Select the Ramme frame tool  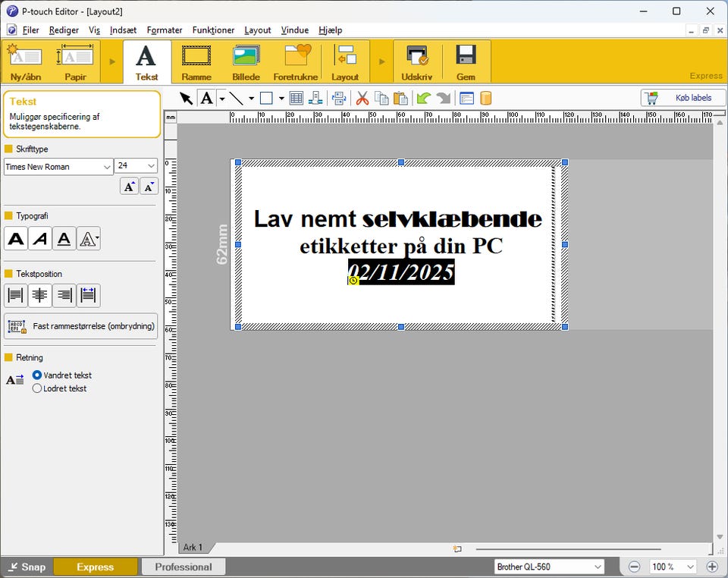pyautogui.click(x=196, y=62)
